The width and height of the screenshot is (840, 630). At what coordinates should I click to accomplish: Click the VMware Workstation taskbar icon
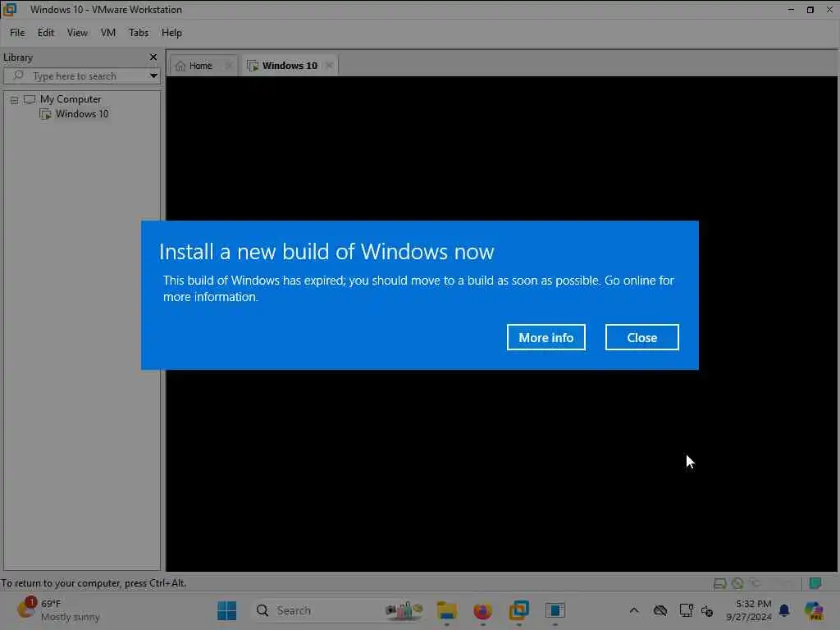pos(518,610)
